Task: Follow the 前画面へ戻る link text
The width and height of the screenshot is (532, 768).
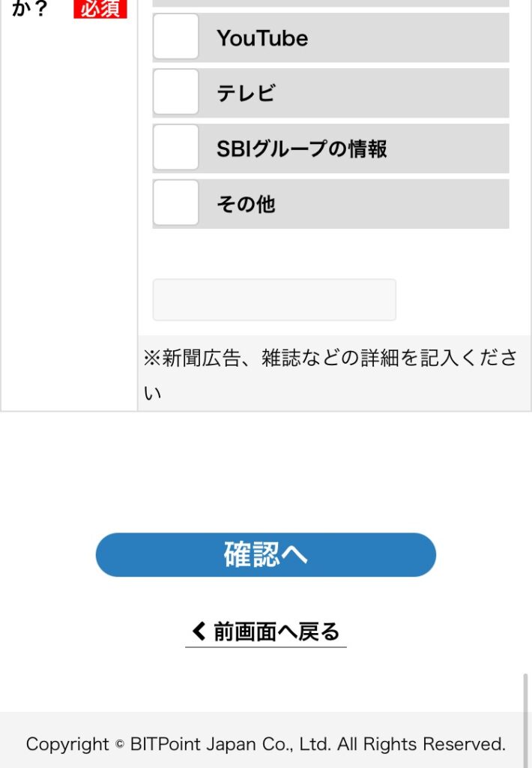Action: coord(276,631)
